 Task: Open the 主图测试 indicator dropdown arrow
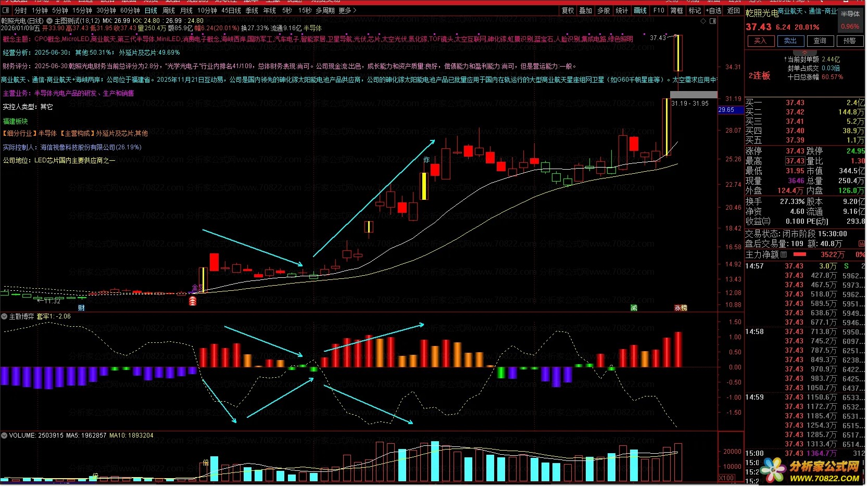(51, 21)
